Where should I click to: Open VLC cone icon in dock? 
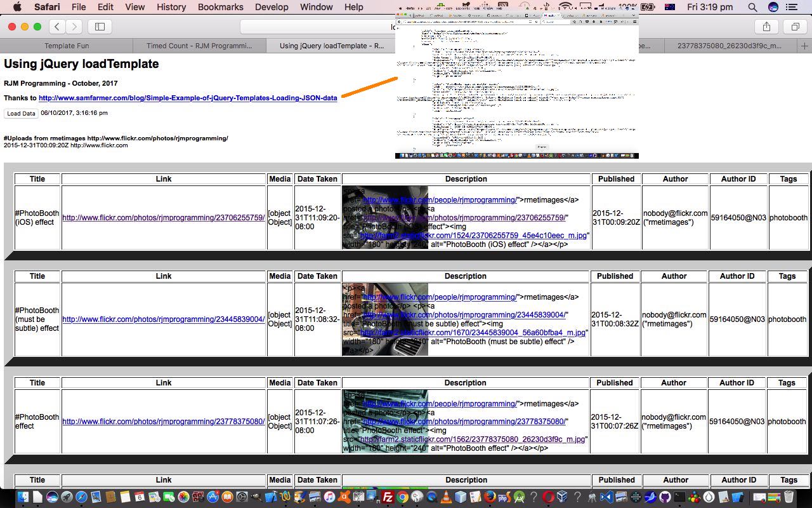tap(446, 497)
